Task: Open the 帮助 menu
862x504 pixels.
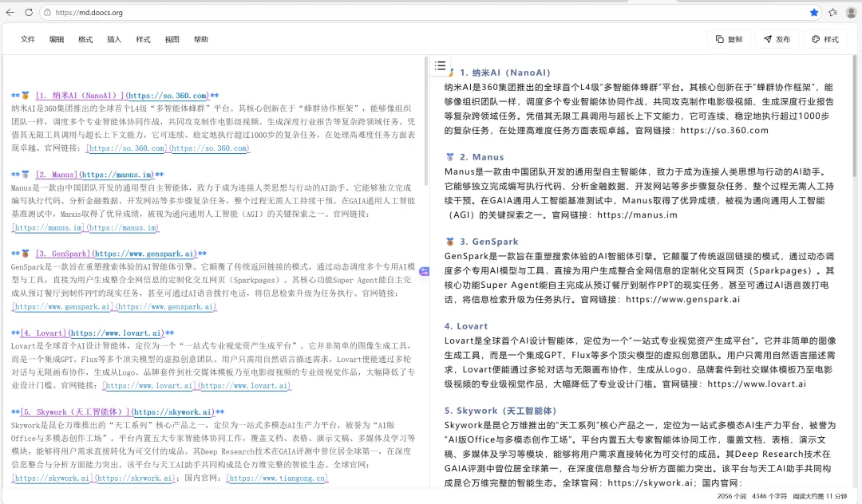Action: (x=200, y=40)
